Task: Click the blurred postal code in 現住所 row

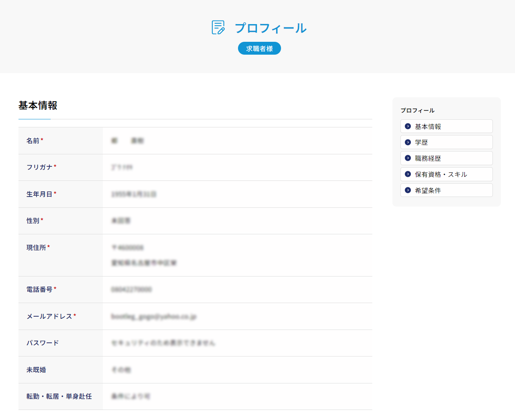Action: (127, 248)
